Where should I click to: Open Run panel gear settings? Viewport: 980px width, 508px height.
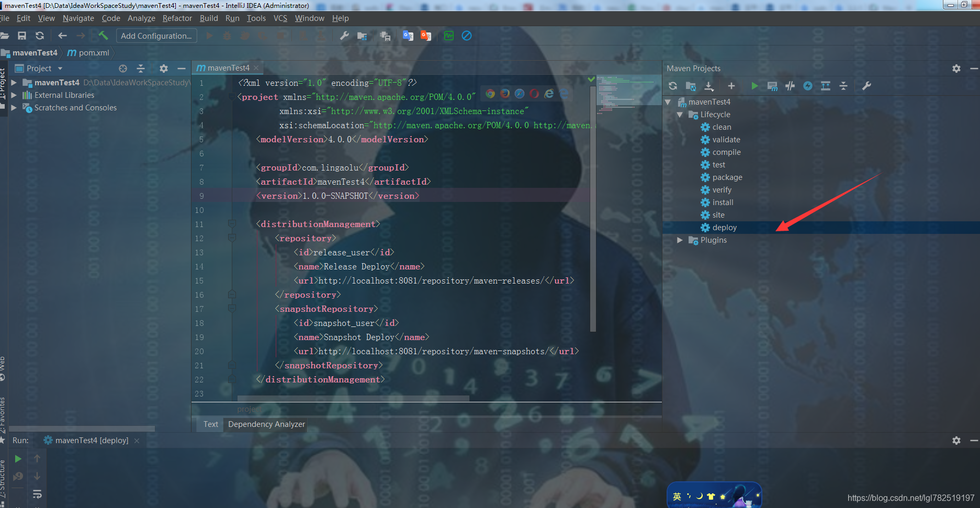pos(956,441)
